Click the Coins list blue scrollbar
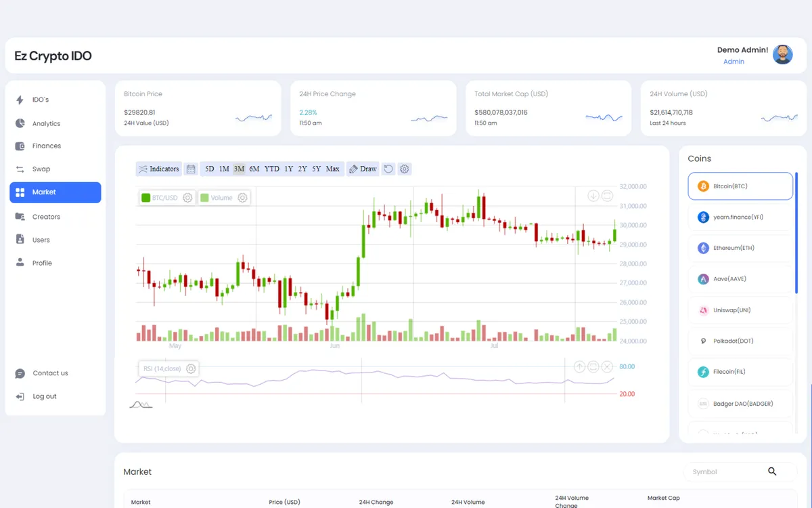812x508 pixels. [796, 232]
